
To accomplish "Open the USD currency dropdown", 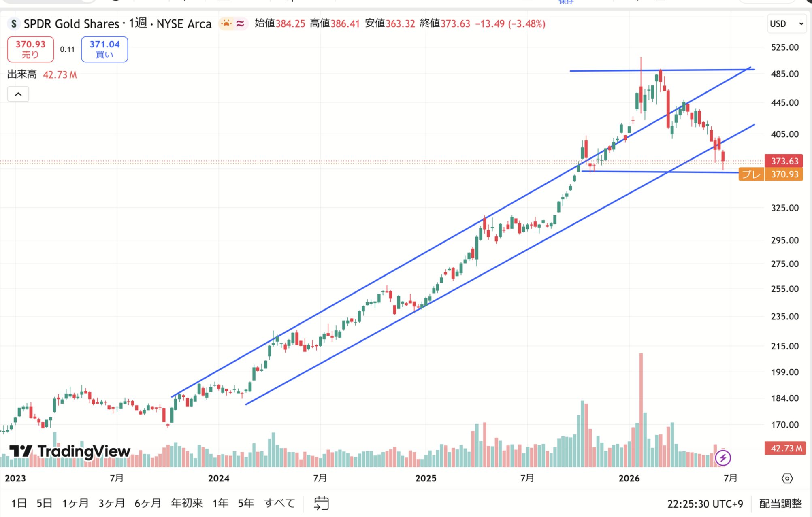I will click(786, 24).
